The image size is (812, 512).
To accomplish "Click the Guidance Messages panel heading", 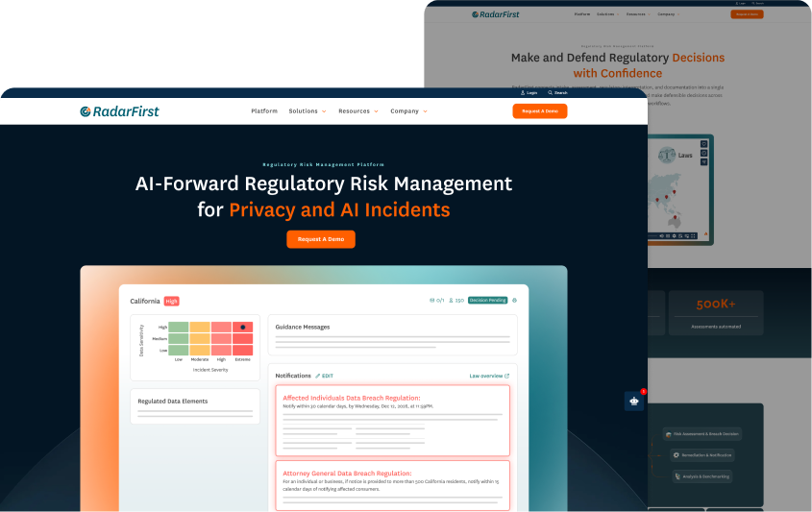I will [303, 328].
